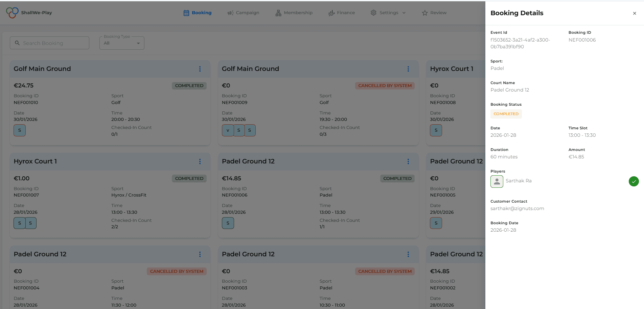Click customer email sarthakr@zignuts.com
The width and height of the screenshot is (644, 309).
click(x=517, y=208)
